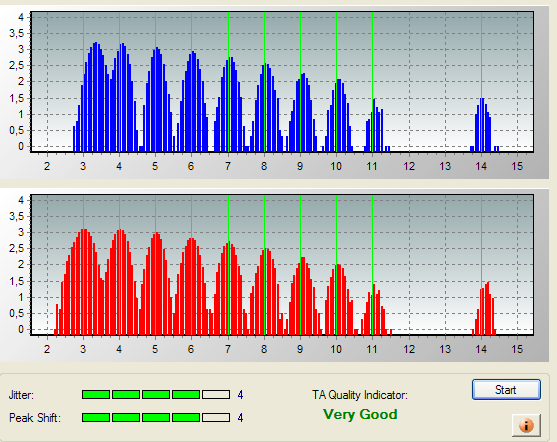The width and height of the screenshot is (557, 442).
Task: Click x-axis label 2 on red chart
Action: (x=47, y=349)
